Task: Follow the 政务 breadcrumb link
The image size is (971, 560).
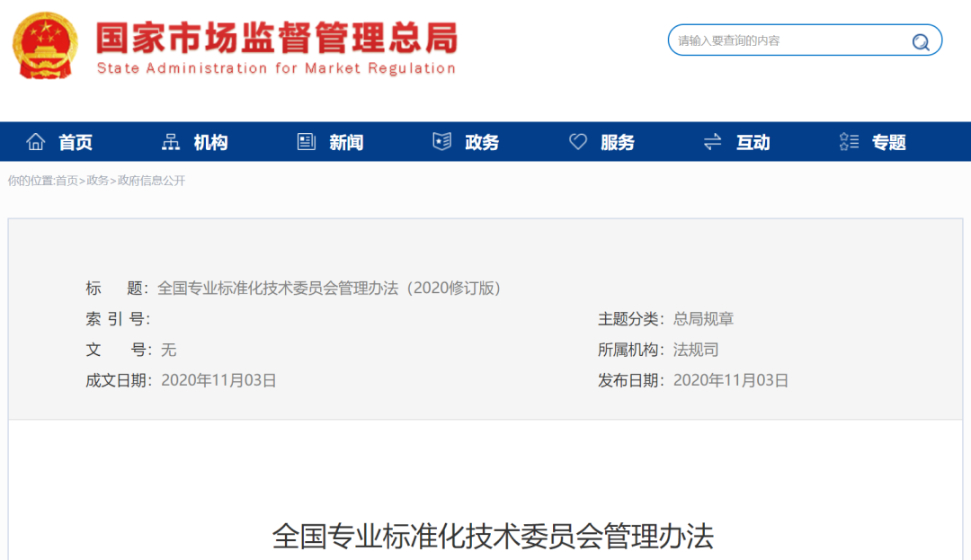Action: [97, 181]
